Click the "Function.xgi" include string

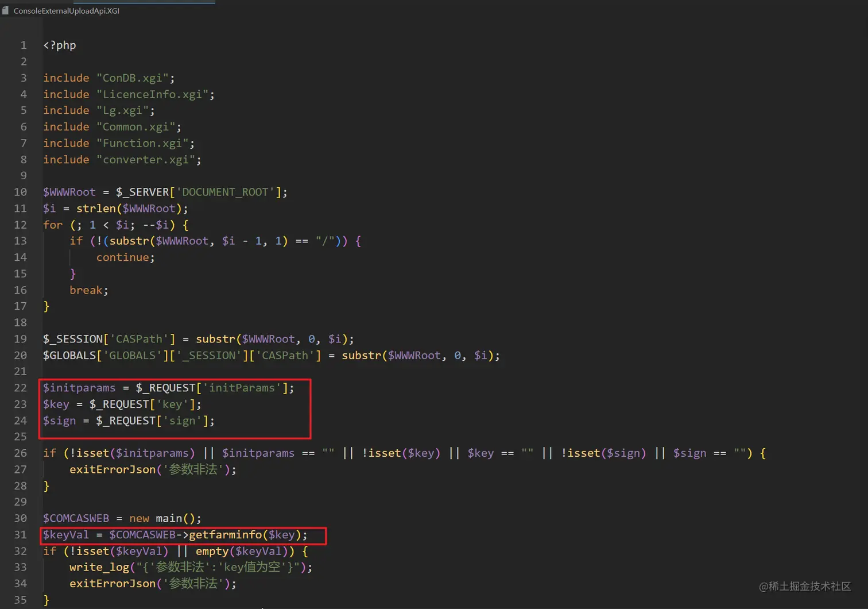tap(142, 143)
